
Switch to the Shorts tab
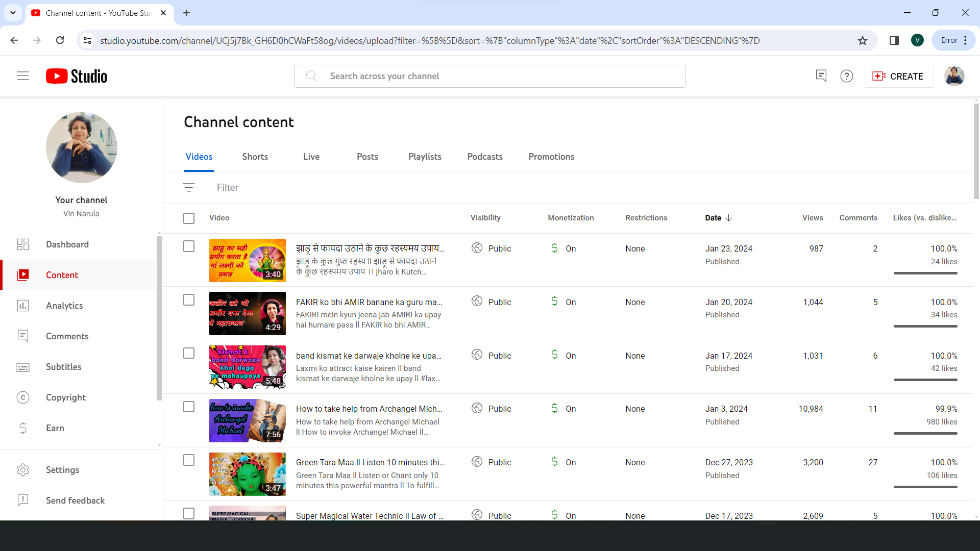coord(255,157)
